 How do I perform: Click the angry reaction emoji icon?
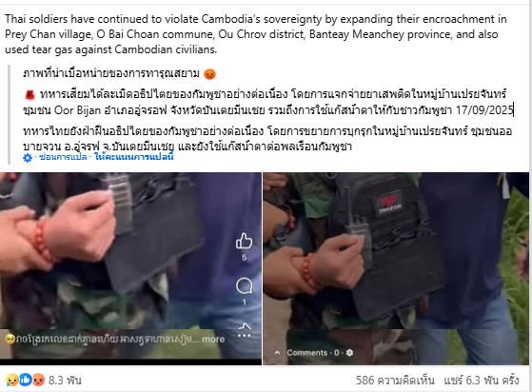tap(38, 381)
